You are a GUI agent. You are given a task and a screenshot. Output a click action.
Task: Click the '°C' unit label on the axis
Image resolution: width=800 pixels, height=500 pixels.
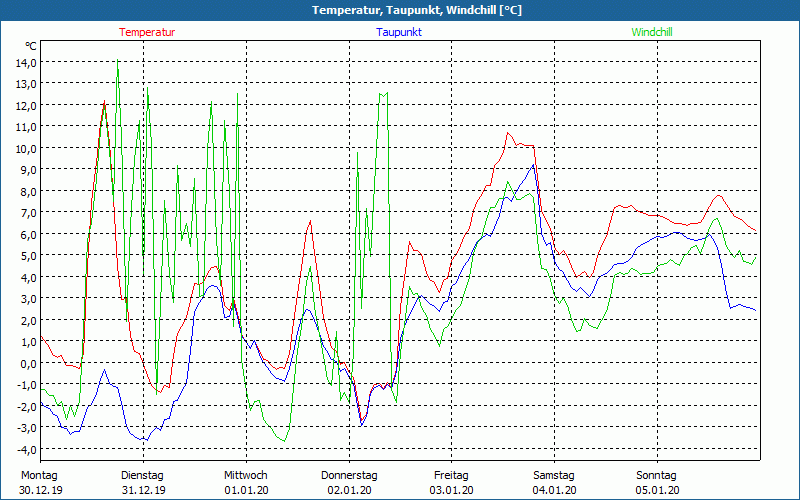pyautogui.click(x=31, y=46)
